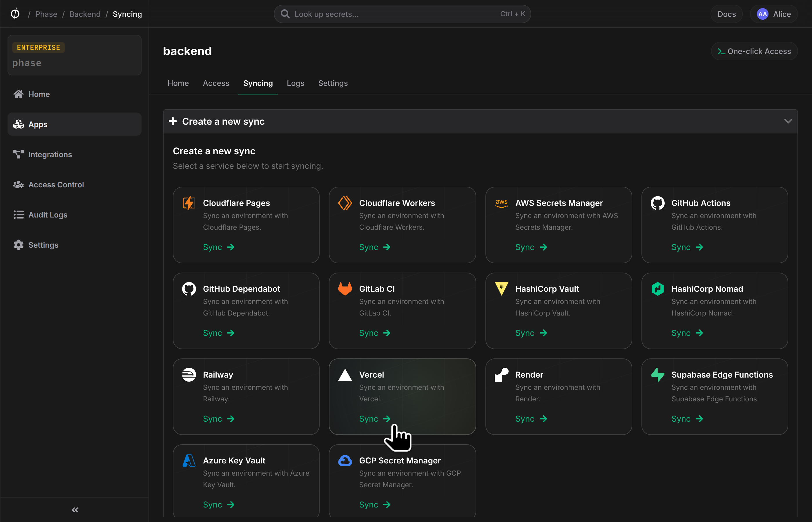Collapse the sidebar with the double chevron
Screen dimensions: 812x522
coord(75,510)
